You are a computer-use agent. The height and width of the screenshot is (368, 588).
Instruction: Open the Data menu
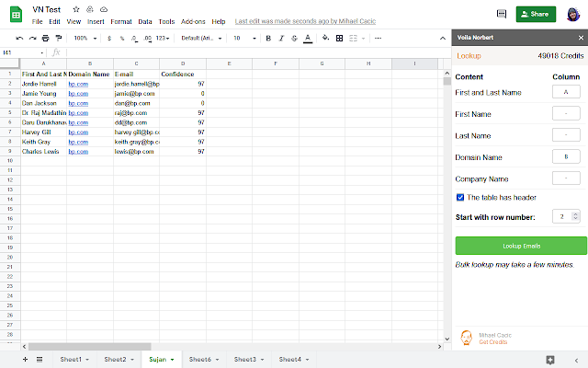click(145, 22)
